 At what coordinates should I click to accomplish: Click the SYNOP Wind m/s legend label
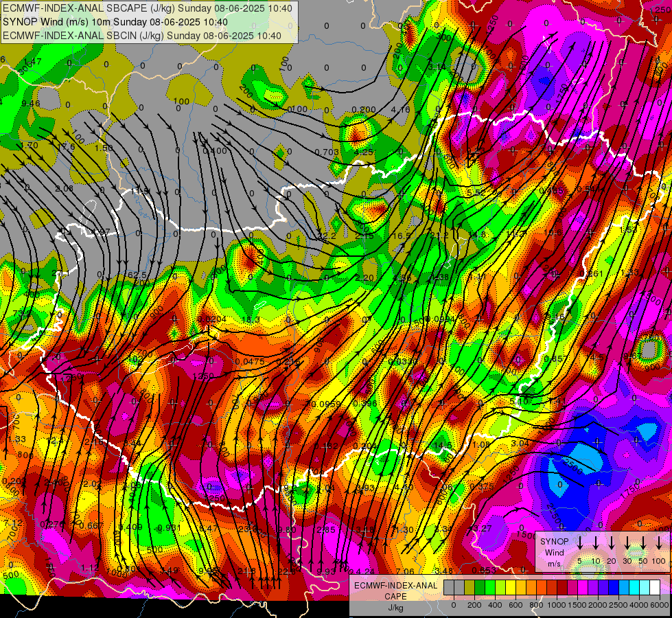pyautogui.click(x=554, y=552)
